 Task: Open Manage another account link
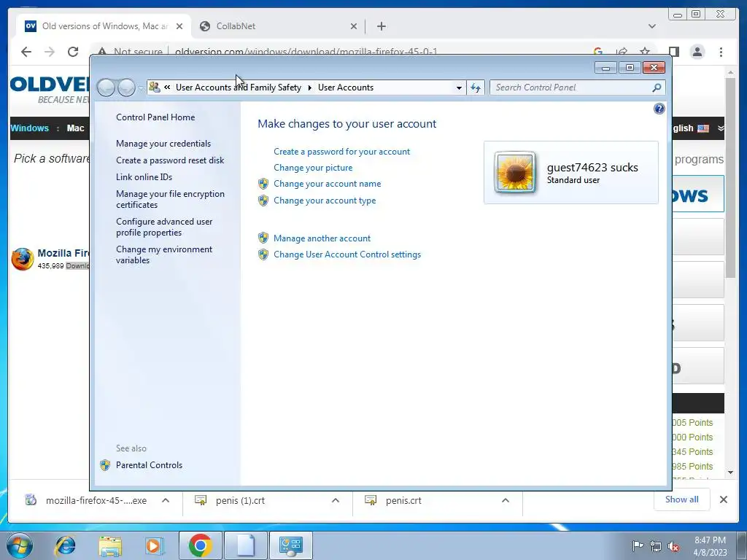[x=322, y=238]
